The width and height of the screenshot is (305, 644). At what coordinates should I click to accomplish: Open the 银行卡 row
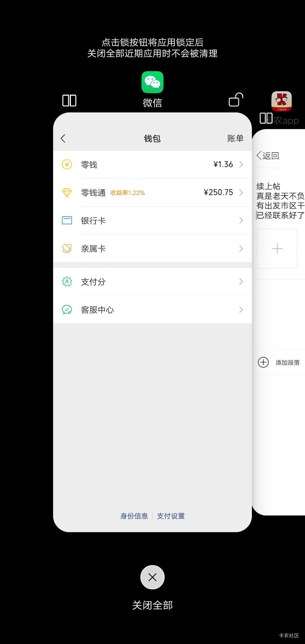152,220
